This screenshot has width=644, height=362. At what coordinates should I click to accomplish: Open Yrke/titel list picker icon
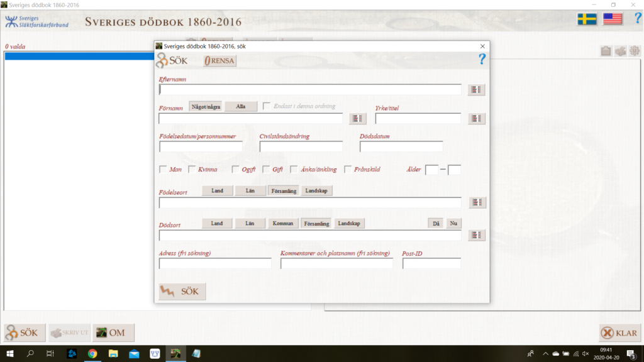tap(477, 119)
